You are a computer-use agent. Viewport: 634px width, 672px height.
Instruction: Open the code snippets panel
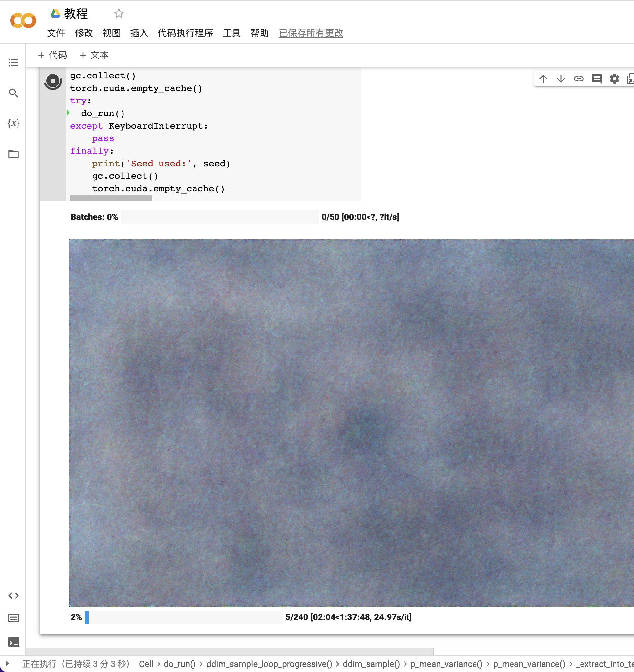pyautogui.click(x=14, y=596)
